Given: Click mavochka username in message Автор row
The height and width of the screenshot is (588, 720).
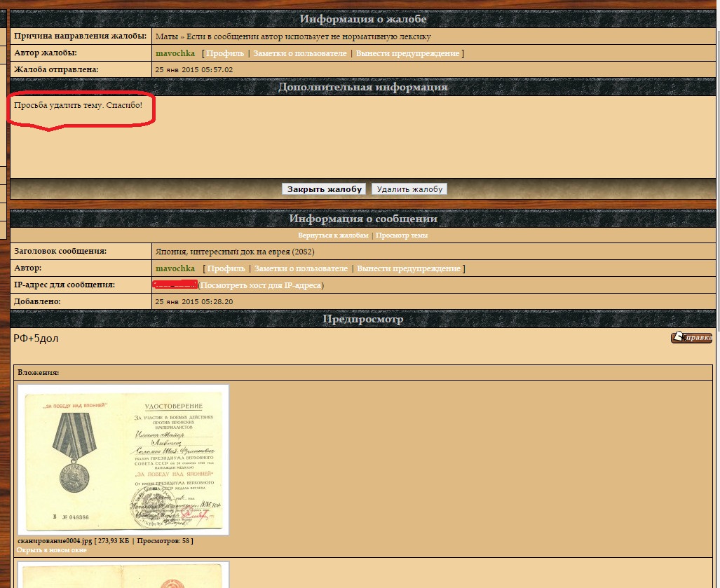Looking at the screenshot, I should tap(175, 268).
